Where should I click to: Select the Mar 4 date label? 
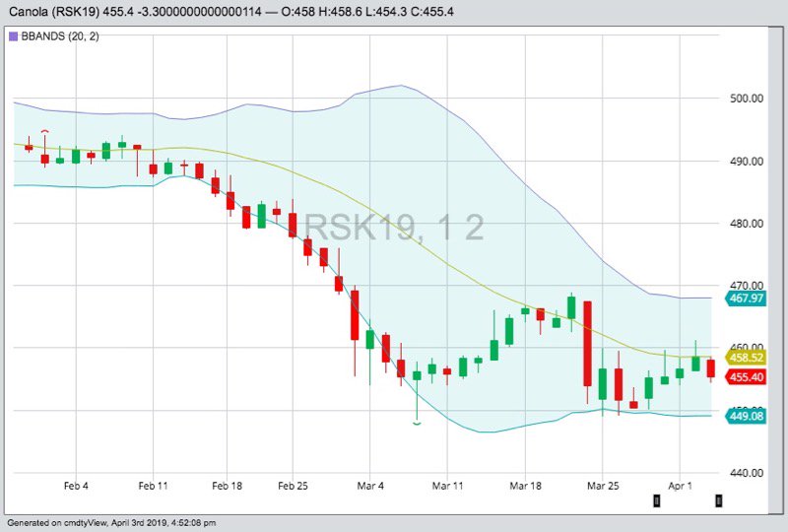coord(370,487)
